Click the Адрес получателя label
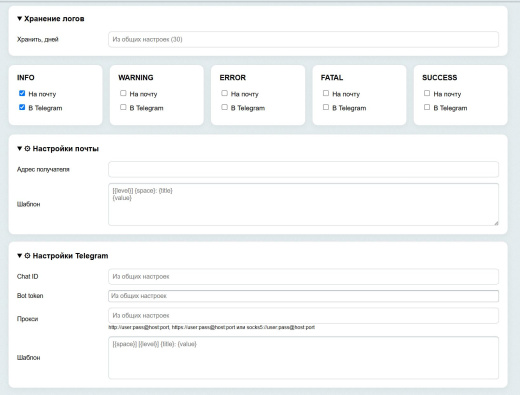The height and width of the screenshot is (395, 520). (43, 169)
